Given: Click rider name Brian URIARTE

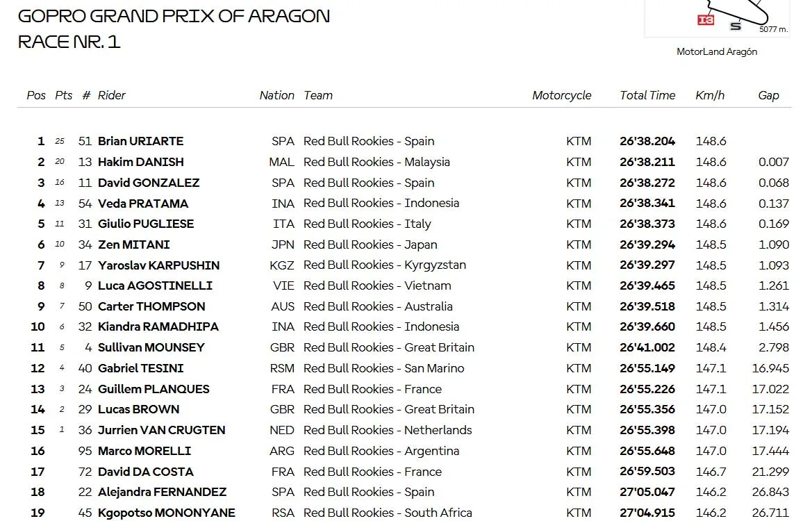Looking at the screenshot, I should [x=141, y=142].
